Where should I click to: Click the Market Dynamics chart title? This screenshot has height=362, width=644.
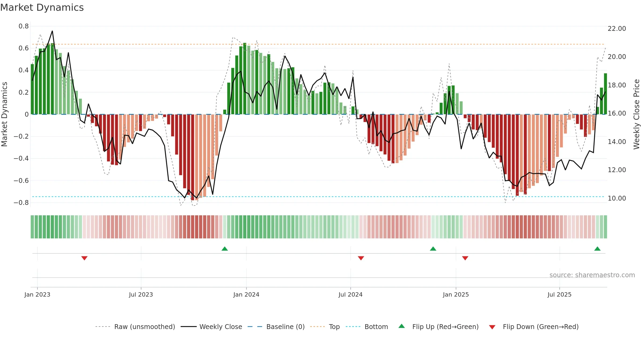click(x=42, y=8)
